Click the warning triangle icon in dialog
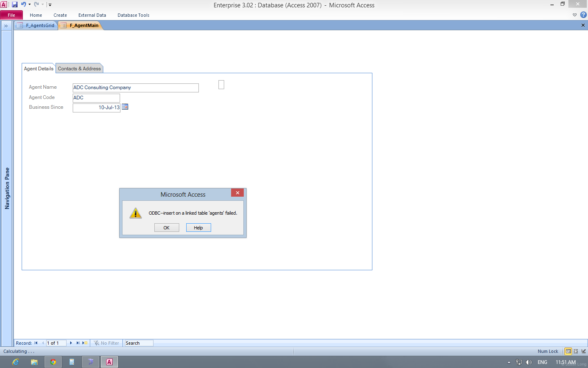This screenshot has height=368, width=588. tap(136, 213)
